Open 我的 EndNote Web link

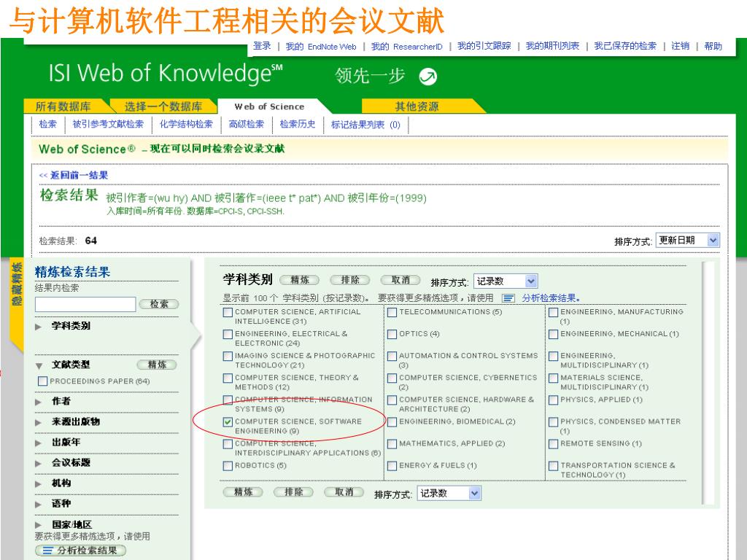(321, 46)
